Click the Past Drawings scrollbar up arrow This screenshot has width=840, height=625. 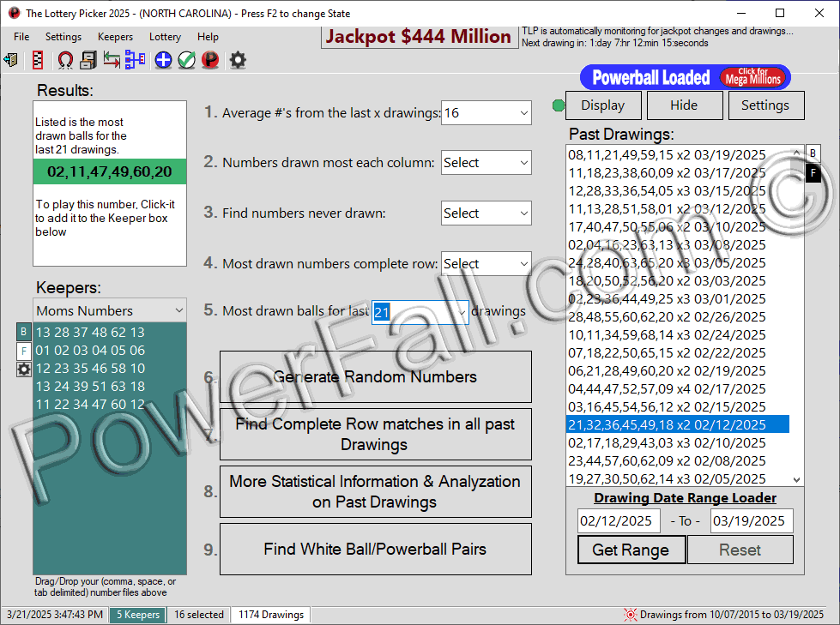pyautogui.click(x=796, y=153)
